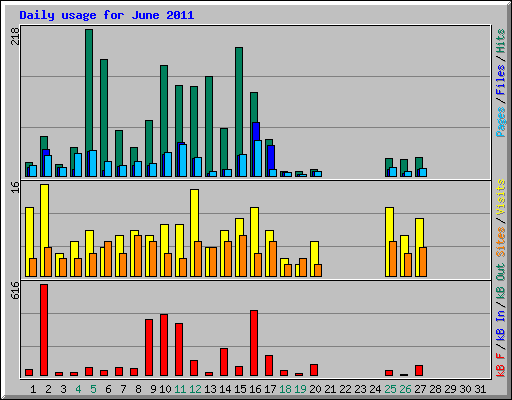
Task: Click day label 29 on the x-axis
Action: tap(450, 389)
